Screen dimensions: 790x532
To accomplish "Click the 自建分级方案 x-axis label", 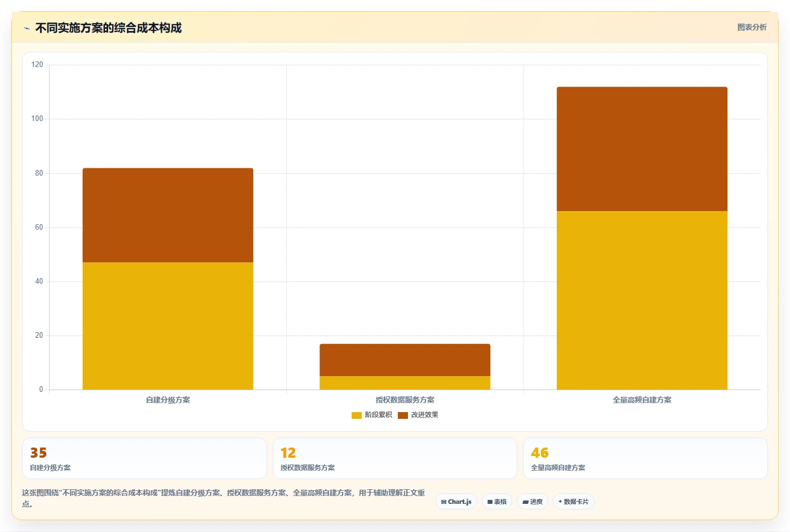I will 168,400.
